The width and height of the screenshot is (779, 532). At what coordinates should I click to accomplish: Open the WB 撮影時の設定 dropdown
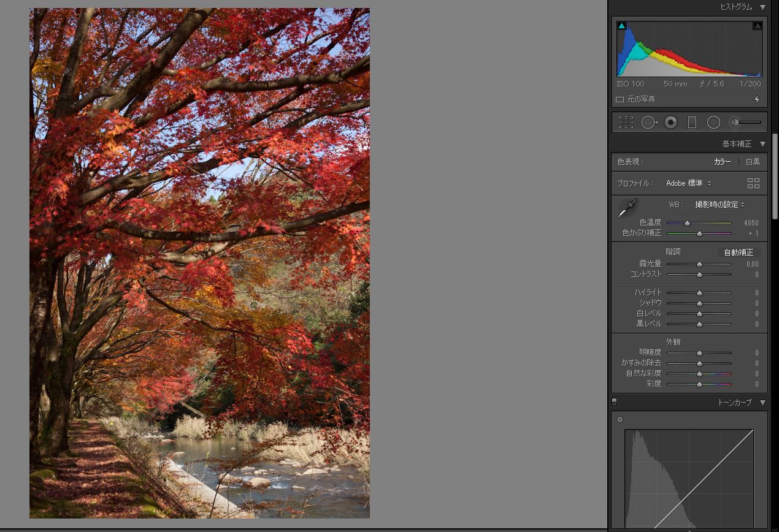720,205
